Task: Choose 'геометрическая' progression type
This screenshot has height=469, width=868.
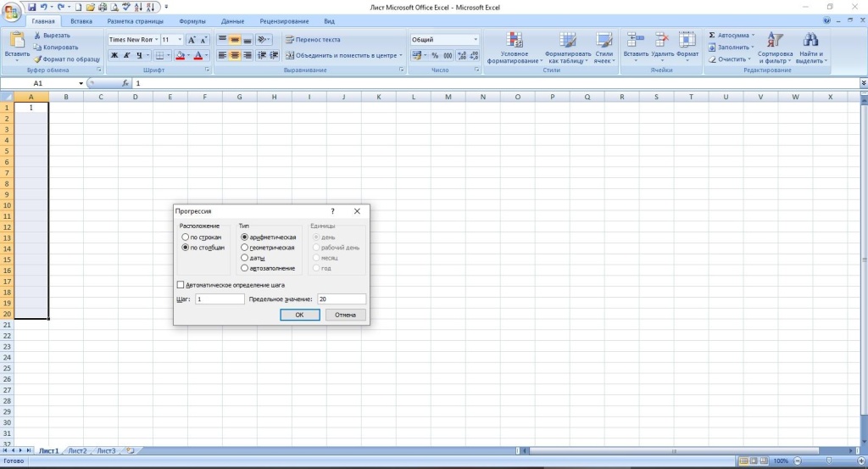Action: tap(245, 248)
